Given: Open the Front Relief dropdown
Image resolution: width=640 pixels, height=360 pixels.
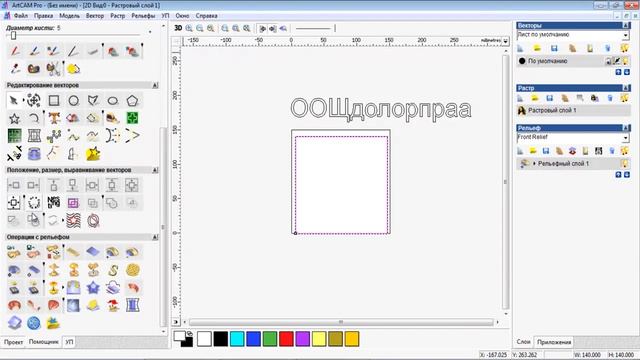Looking at the screenshot, I should [x=626, y=138].
